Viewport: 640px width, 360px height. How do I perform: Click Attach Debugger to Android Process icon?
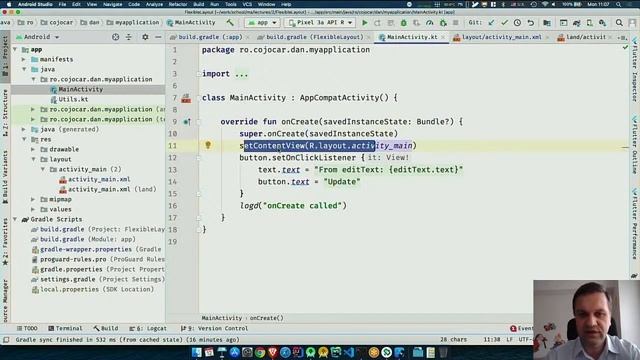point(443,23)
